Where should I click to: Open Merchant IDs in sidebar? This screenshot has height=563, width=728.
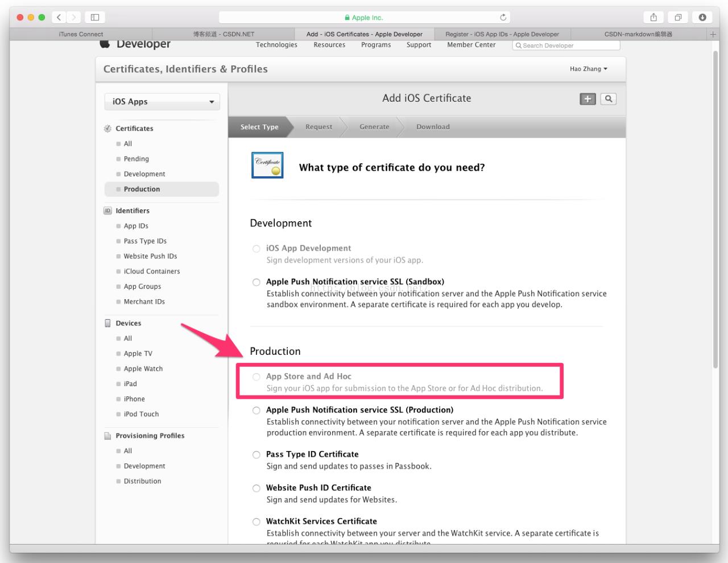(x=144, y=302)
